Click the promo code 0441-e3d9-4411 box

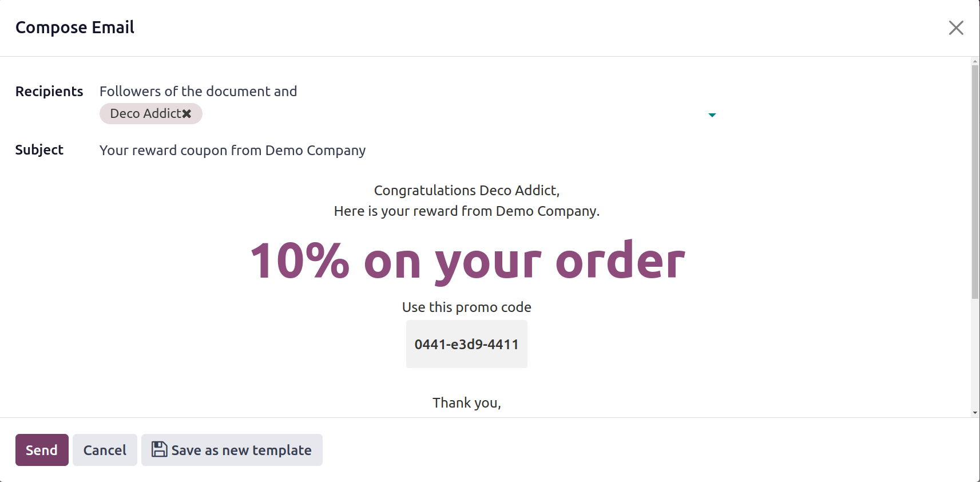pos(467,344)
